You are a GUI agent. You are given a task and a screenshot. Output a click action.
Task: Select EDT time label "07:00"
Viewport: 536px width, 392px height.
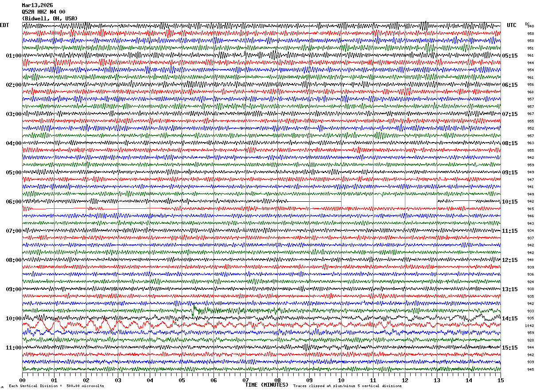pos(14,231)
